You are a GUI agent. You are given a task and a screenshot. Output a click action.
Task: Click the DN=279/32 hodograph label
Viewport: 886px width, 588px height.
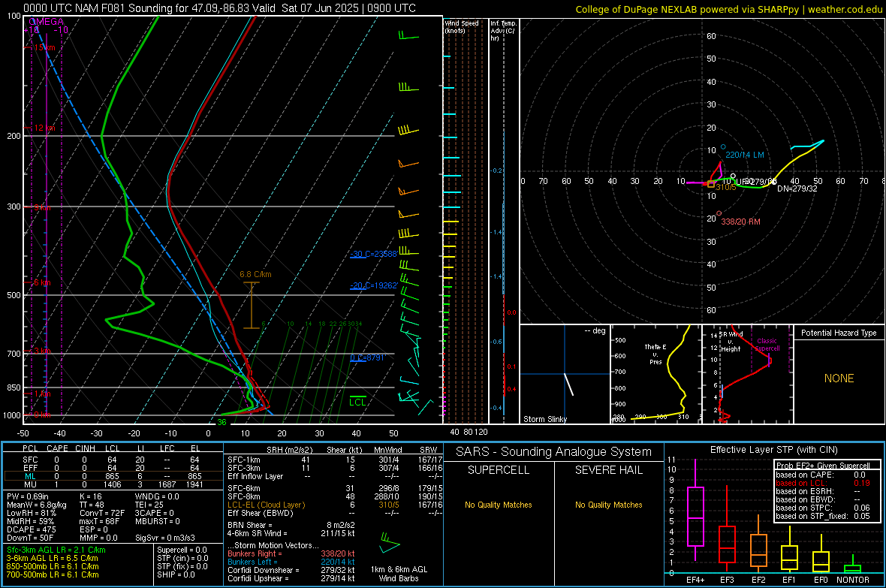click(x=797, y=188)
